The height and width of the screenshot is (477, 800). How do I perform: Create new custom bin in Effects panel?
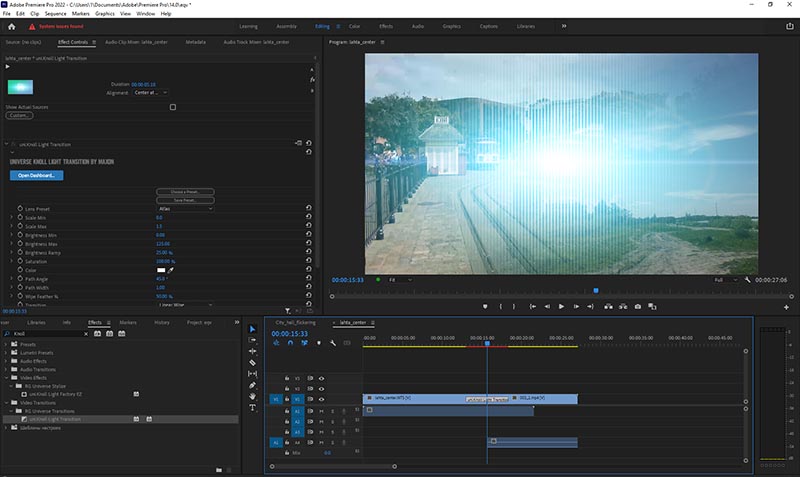coord(218,470)
